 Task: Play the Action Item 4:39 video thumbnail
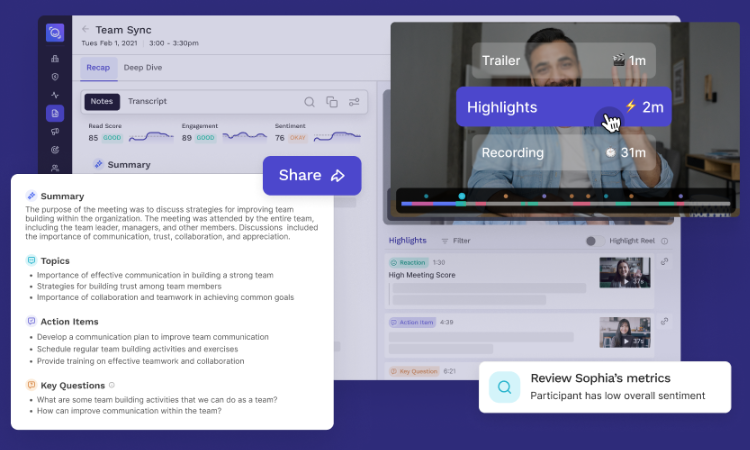tap(625, 332)
